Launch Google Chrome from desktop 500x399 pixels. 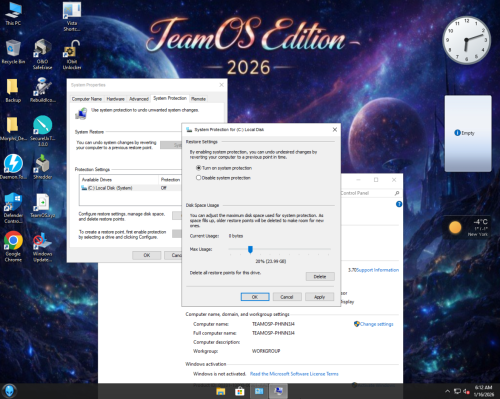click(13, 247)
